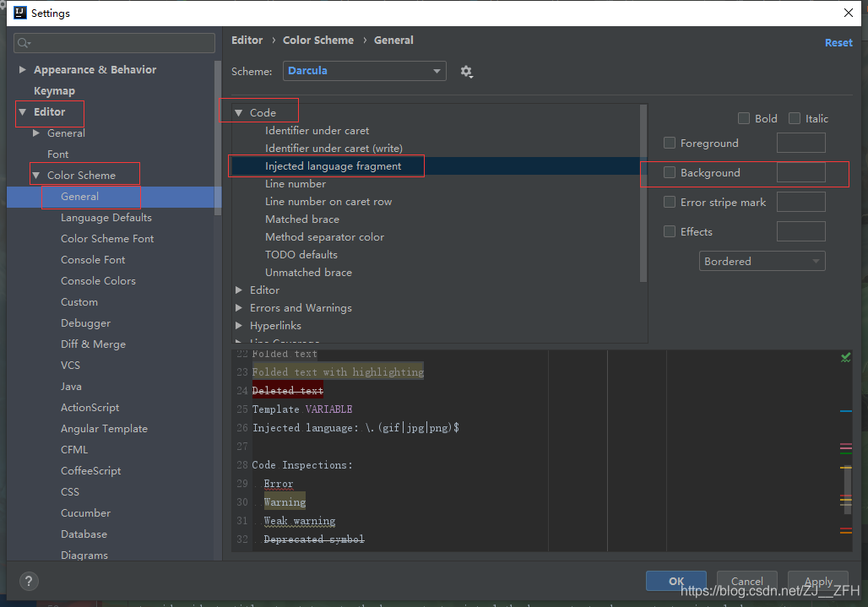Collapse the Editor section arrow in the sidebar

(22, 111)
